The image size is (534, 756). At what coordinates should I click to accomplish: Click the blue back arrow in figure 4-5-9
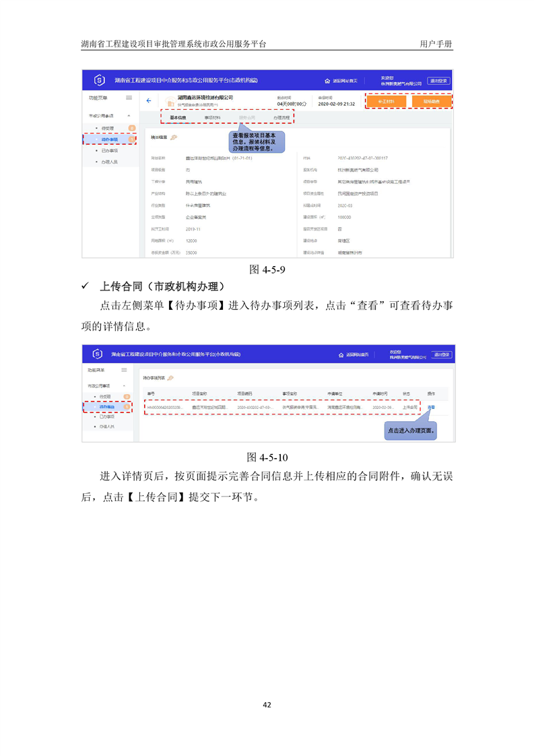[148, 101]
